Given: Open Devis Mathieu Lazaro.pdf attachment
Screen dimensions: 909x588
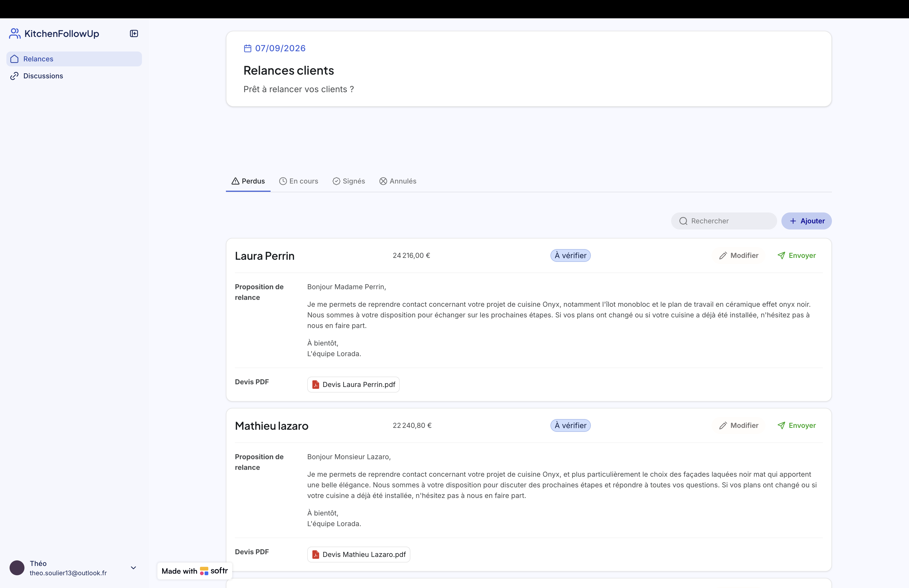Looking at the screenshot, I should tap(359, 555).
